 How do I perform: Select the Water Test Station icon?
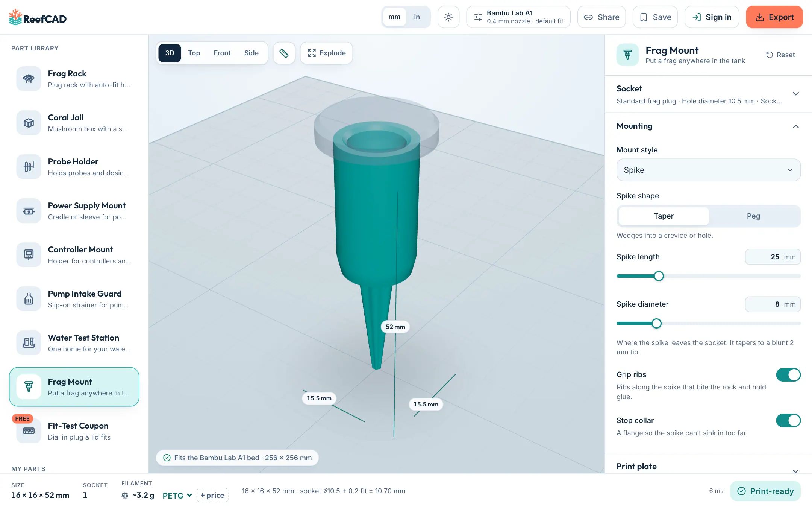[x=29, y=343]
